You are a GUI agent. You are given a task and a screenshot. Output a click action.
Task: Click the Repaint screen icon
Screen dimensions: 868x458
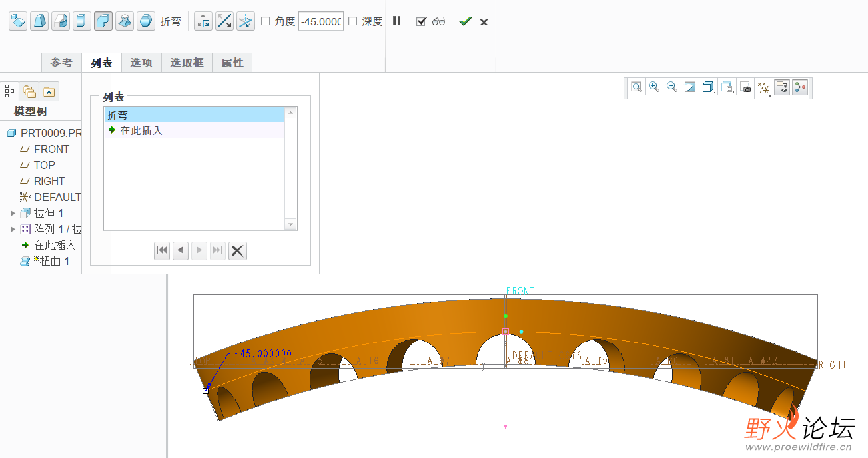tap(690, 87)
